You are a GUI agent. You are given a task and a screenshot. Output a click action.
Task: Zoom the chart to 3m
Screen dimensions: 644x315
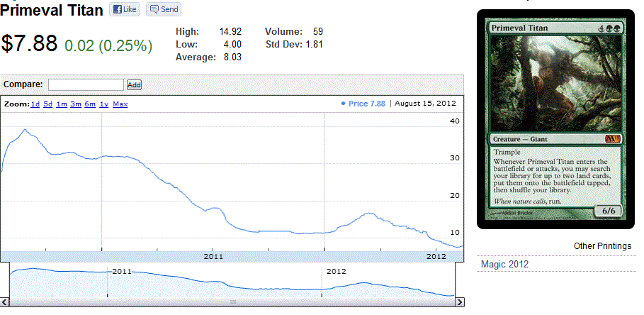[x=76, y=104]
